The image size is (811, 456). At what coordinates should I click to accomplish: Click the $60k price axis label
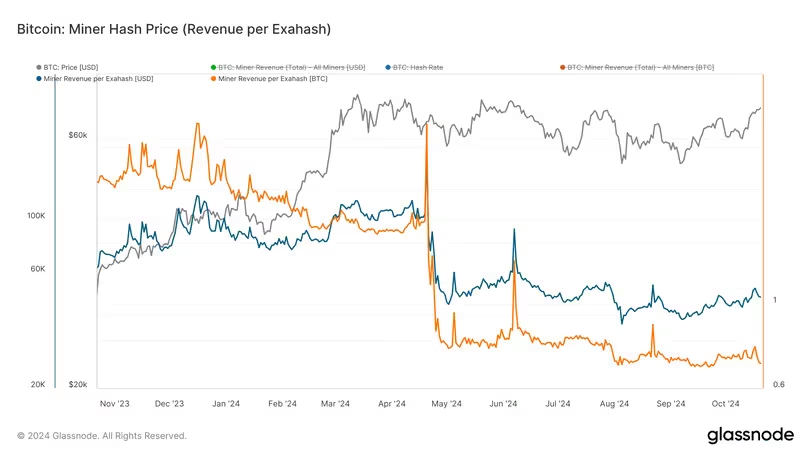78,135
